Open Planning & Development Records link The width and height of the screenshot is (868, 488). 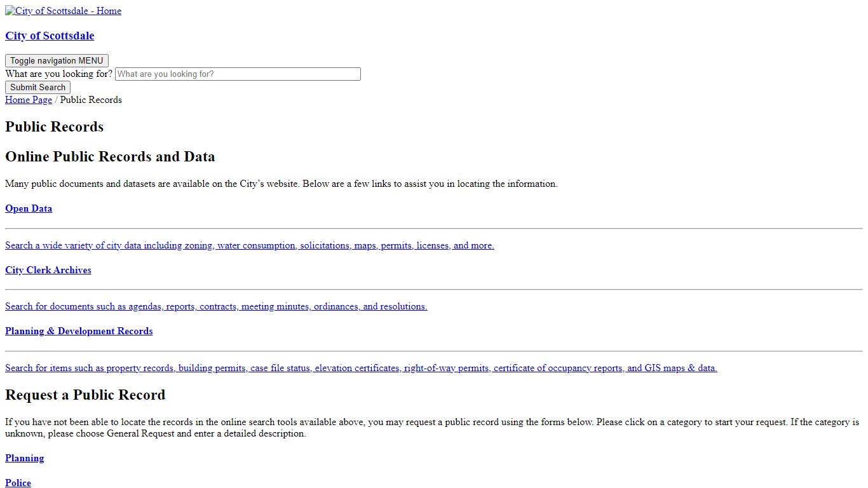pyautogui.click(x=79, y=331)
